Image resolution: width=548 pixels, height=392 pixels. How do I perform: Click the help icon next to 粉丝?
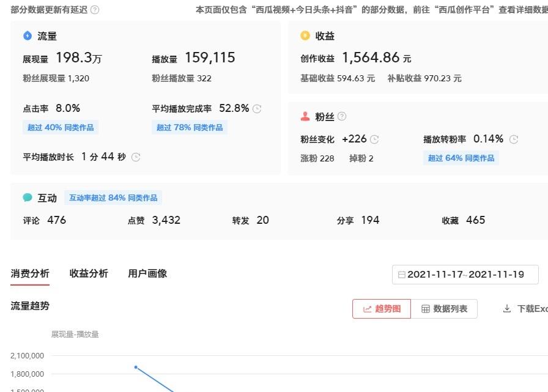click(342, 116)
